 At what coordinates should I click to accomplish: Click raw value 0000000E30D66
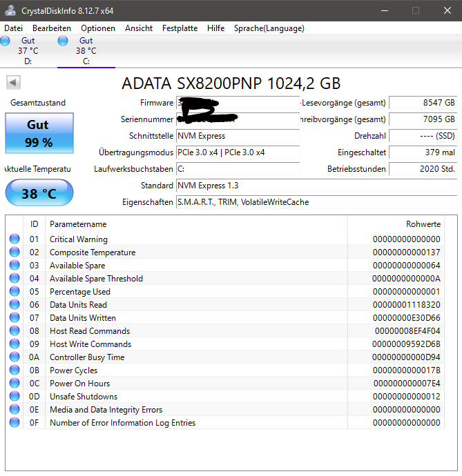click(x=406, y=318)
